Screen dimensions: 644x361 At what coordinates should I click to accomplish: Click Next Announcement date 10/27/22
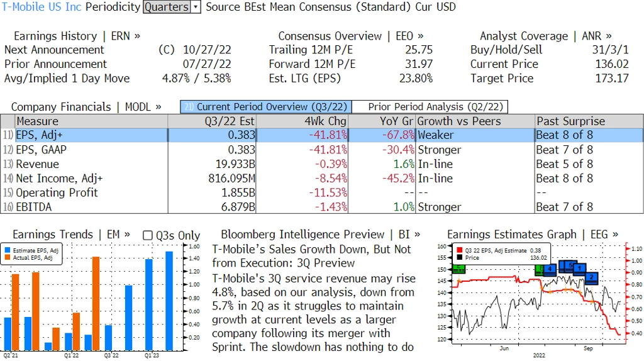[x=207, y=50]
